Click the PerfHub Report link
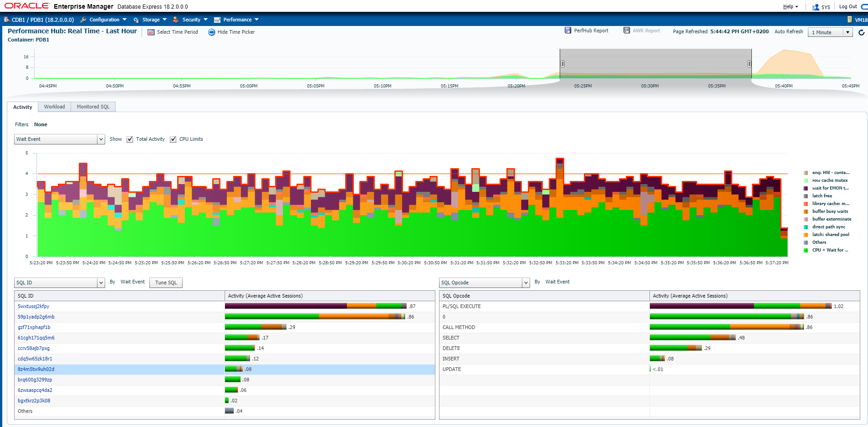868x427 pixels. (x=591, y=31)
